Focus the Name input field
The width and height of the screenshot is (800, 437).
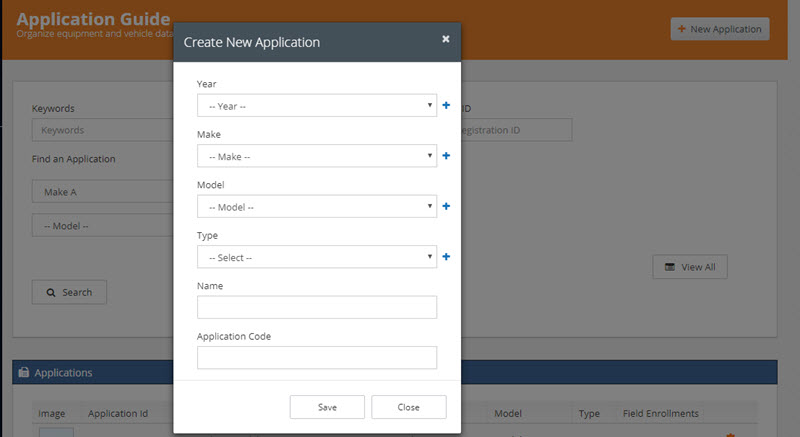[x=317, y=307]
